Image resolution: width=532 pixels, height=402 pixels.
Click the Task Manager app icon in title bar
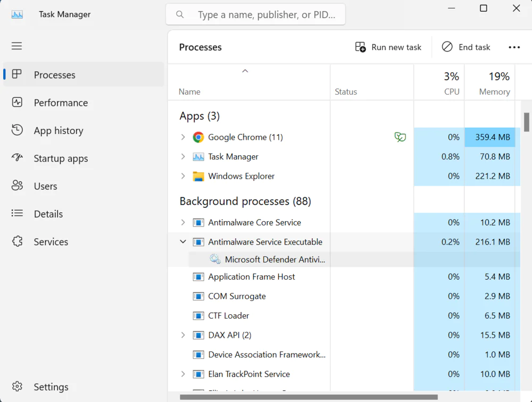tap(17, 14)
